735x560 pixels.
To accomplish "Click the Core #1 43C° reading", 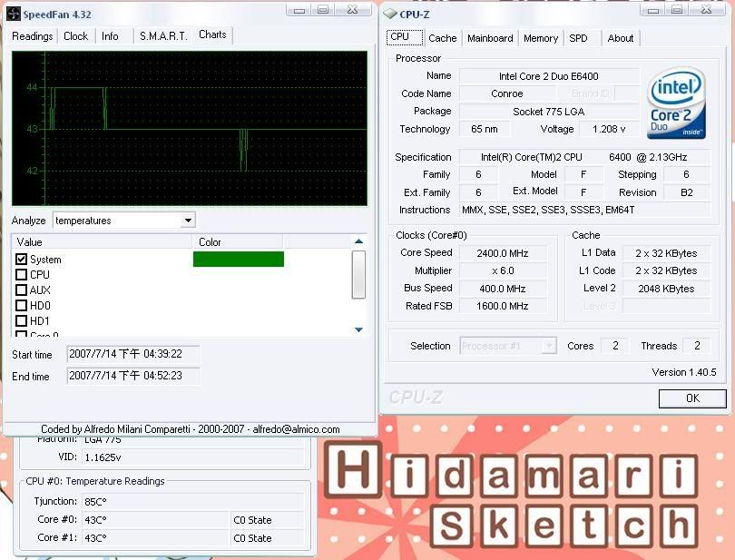I will [154, 537].
